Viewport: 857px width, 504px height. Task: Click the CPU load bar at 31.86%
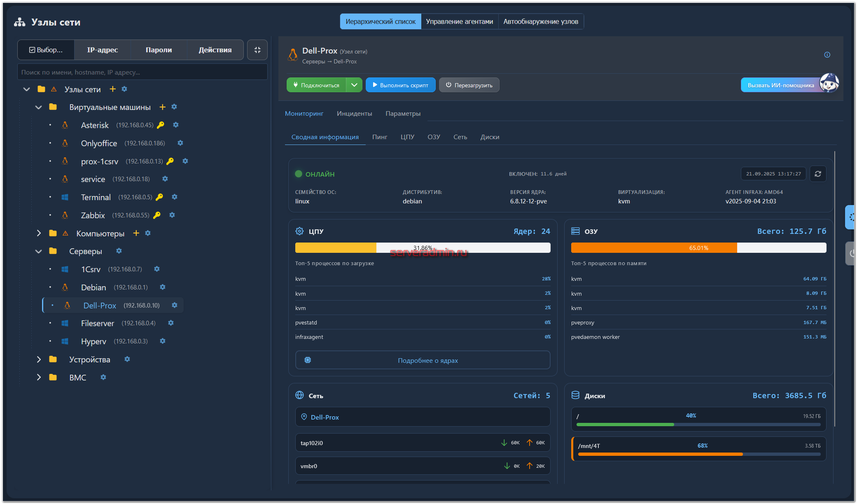[423, 247]
